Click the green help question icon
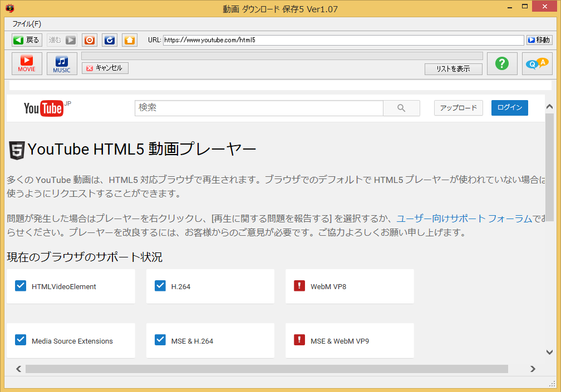 pyautogui.click(x=502, y=63)
